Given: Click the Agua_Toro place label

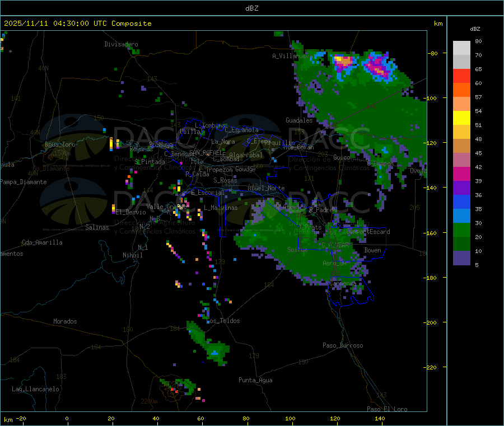Looking at the screenshot, I should pyautogui.click(x=60, y=144).
